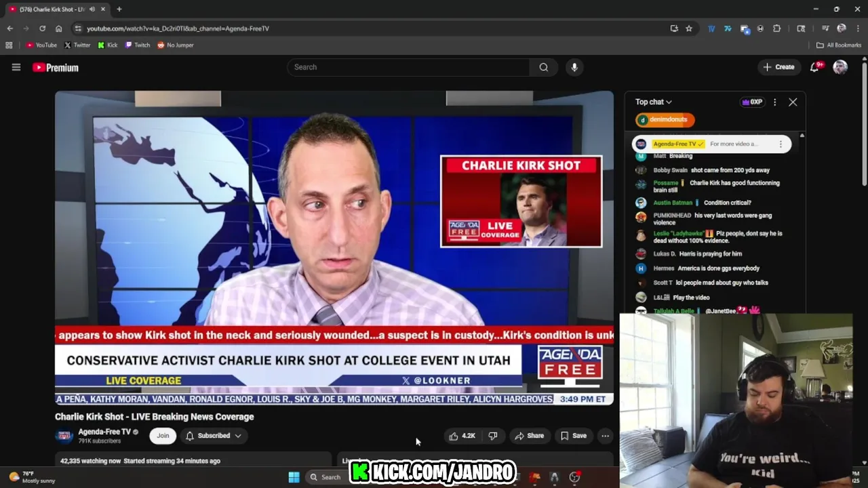Open the Twitch bookmark
Image resolution: width=868 pixels, height=488 pixels.
[138, 45]
